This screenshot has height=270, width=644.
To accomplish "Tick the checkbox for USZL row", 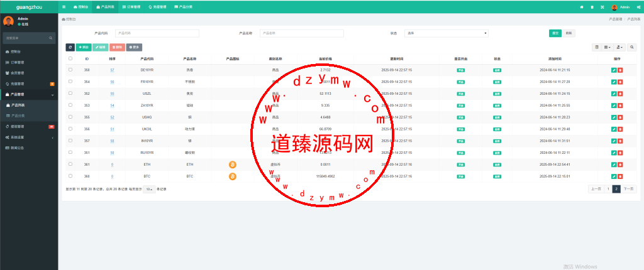I will (70, 94).
